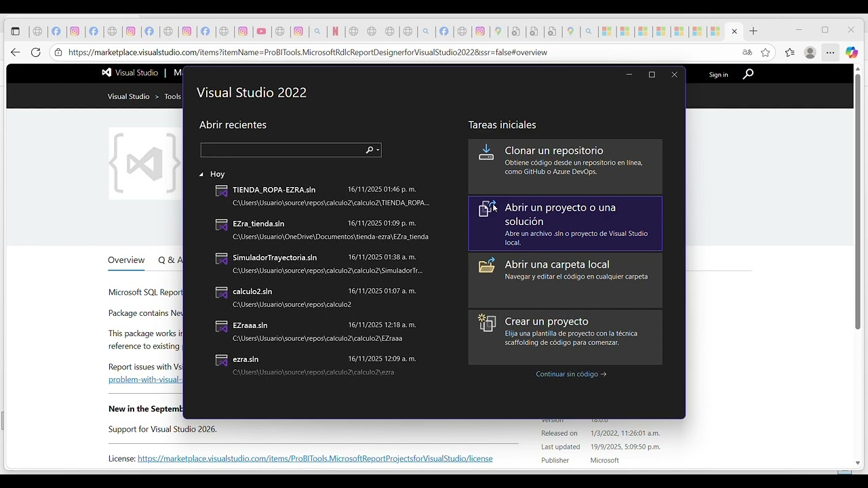Click the 16/11/2025 01:46 p. m. date text
The width and height of the screenshot is (868, 488).
click(382, 189)
